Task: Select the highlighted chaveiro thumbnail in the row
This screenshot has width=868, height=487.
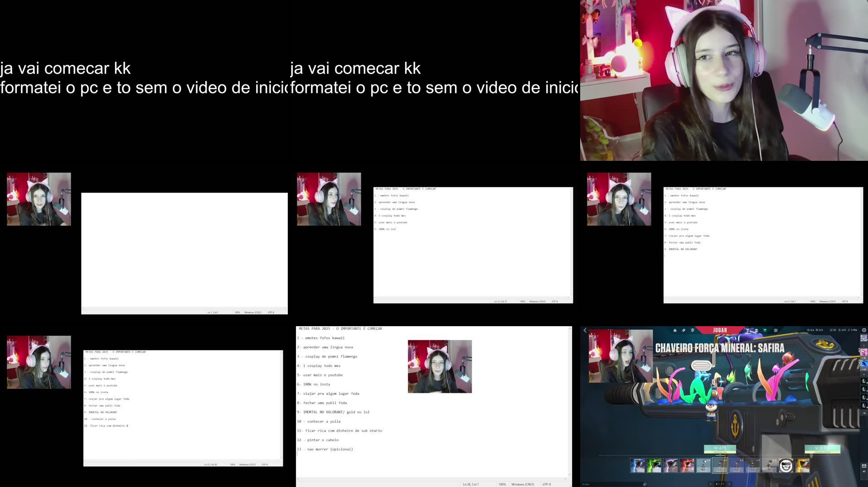Action: pyautogui.click(x=720, y=465)
